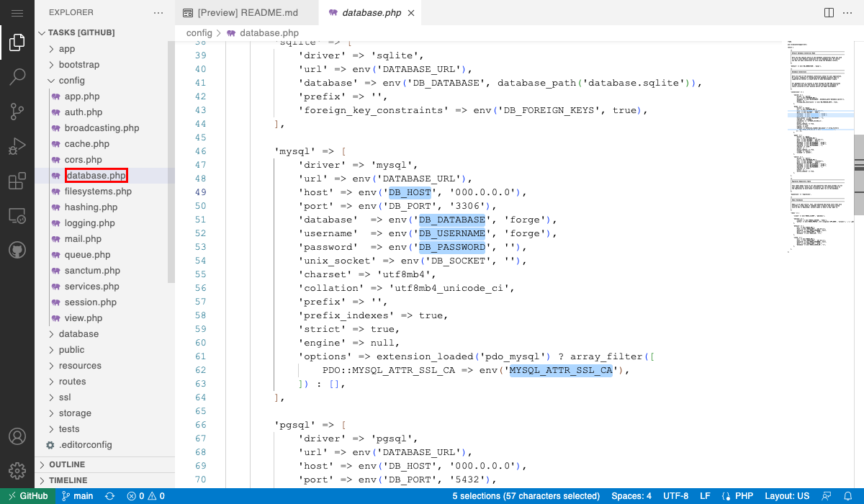The image size is (864, 504).
Task: Open the Extensions view
Action: [17, 181]
